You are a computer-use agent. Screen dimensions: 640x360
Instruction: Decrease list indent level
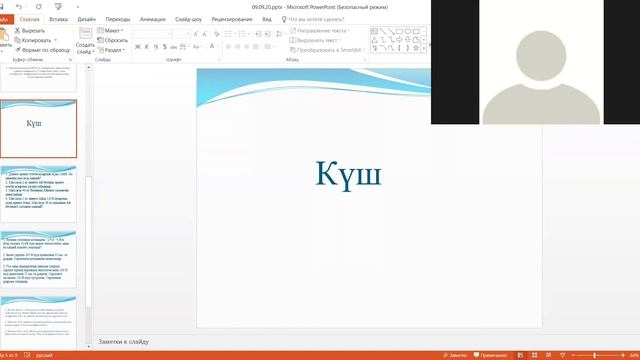tap(258, 34)
